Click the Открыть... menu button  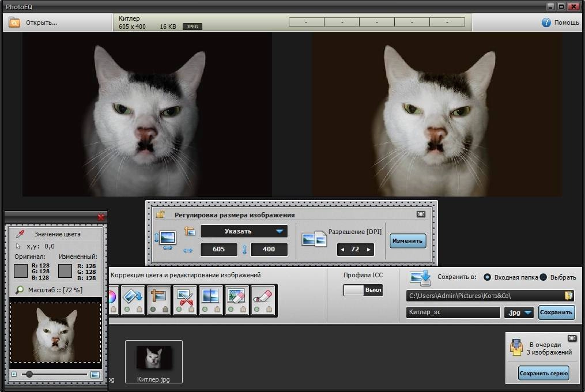pyautogui.click(x=41, y=22)
